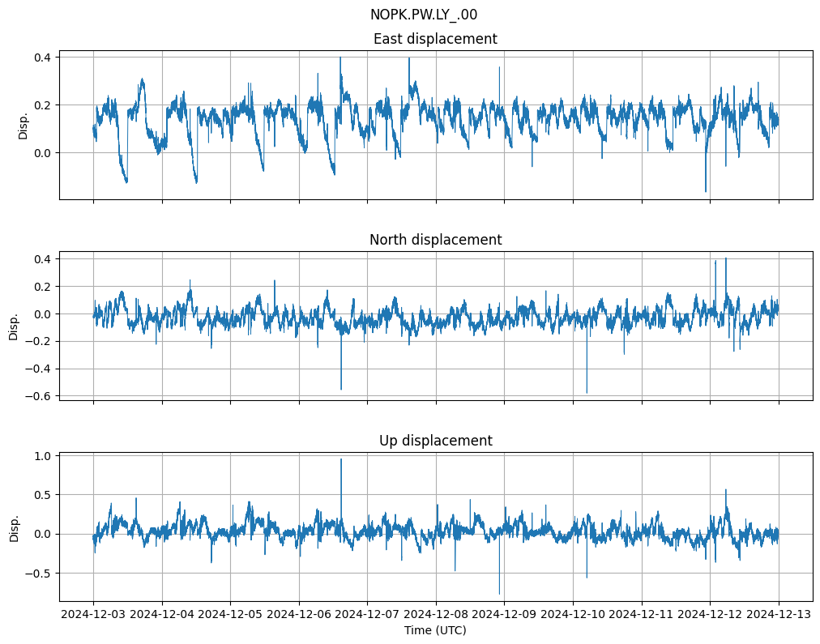Click the 0.4 y-tick on East plot
820x644 pixels.
pos(42,58)
